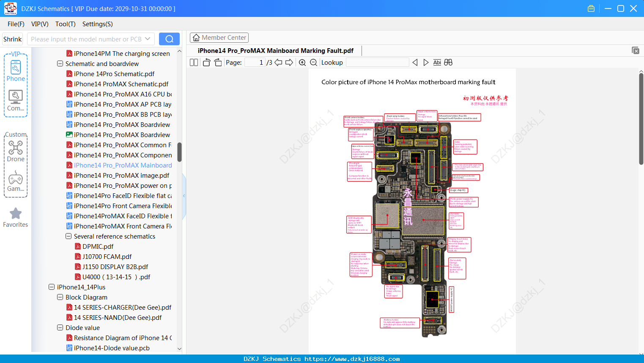
Task: Zoom out of the PDF page
Action: [313, 62]
